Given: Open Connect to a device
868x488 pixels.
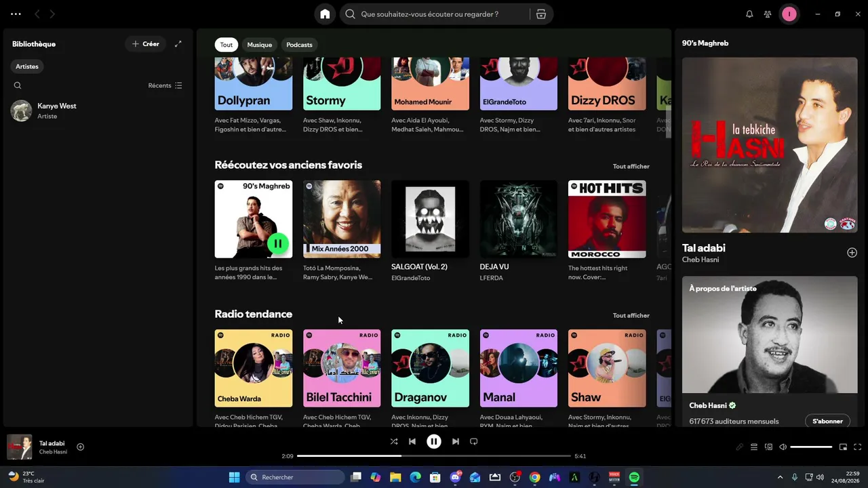Looking at the screenshot, I should [x=769, y=447].
